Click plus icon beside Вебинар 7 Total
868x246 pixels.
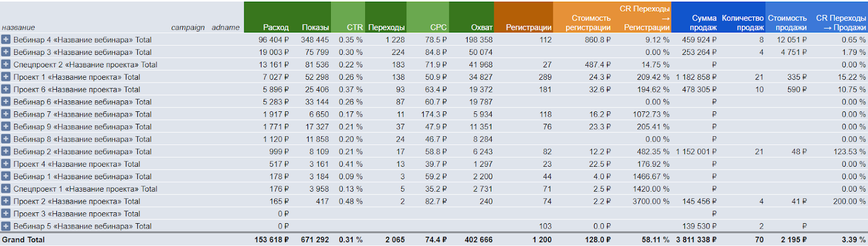6,114
